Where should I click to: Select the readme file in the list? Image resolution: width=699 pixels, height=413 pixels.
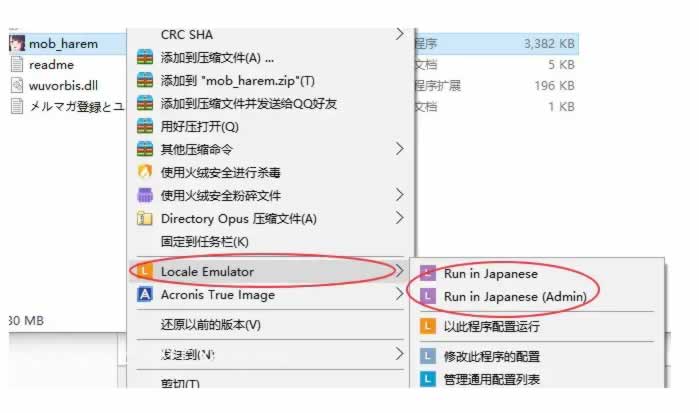[x=51, y=65]
